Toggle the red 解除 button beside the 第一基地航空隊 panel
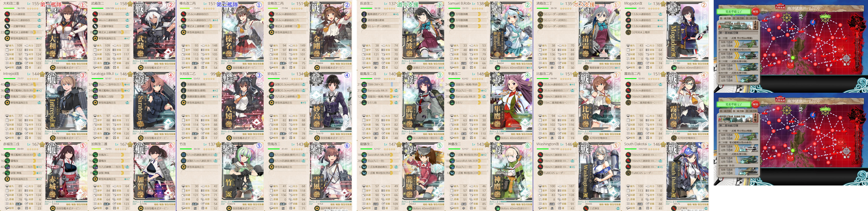 [756, 11]
